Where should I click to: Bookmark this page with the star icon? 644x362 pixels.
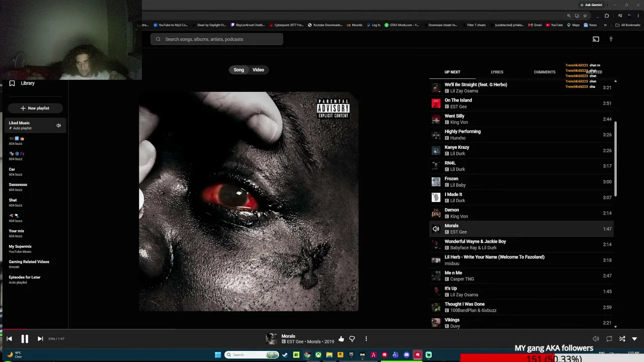click(x=585, y=16)
